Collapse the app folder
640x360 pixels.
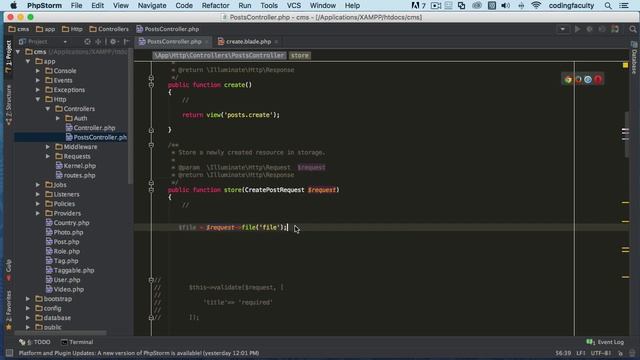[28, 61]
